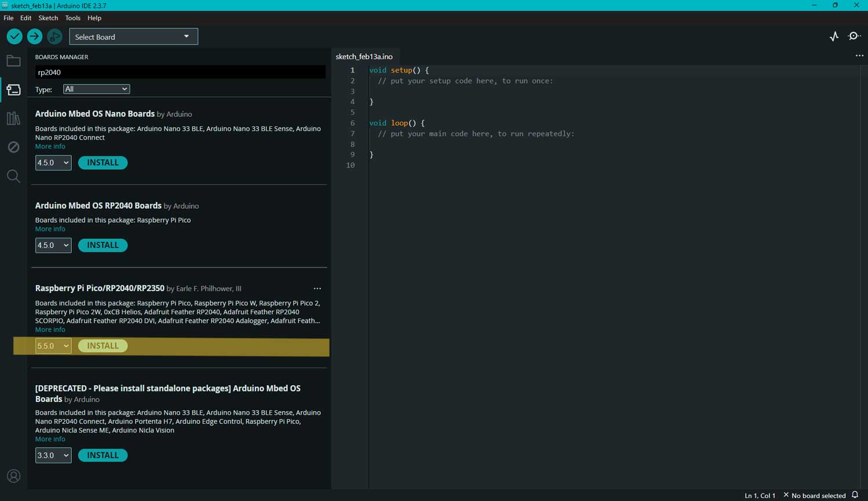Open version dropdown for Raspberry Pi Pico/RP2040/RP2350
The width and height of the screenshot is (868, 501).
(53, 346)
